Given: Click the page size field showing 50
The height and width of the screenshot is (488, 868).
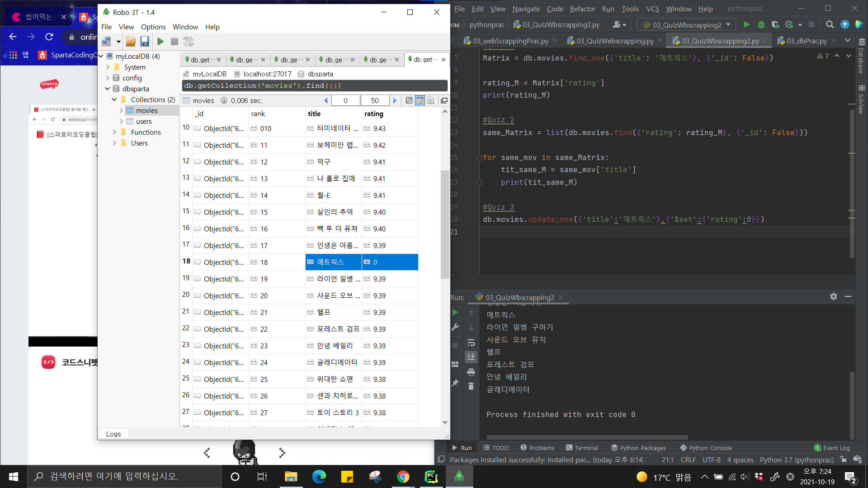Looking at the screenshot, I should coord(374,100).
